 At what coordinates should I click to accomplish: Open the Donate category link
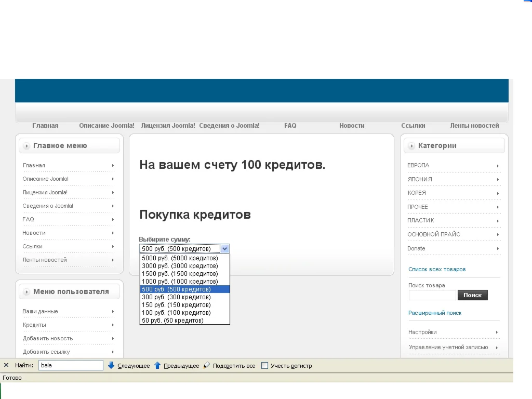(416, 248)
